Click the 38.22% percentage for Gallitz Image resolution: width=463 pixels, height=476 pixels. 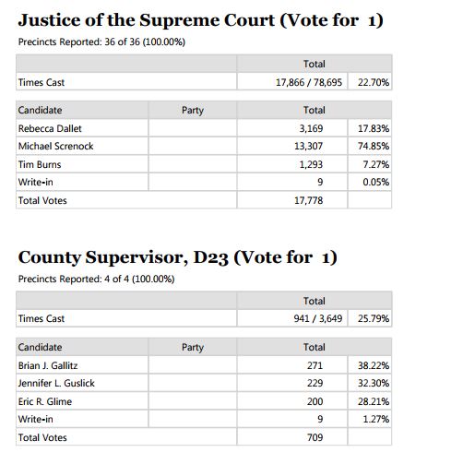(374, 365)
